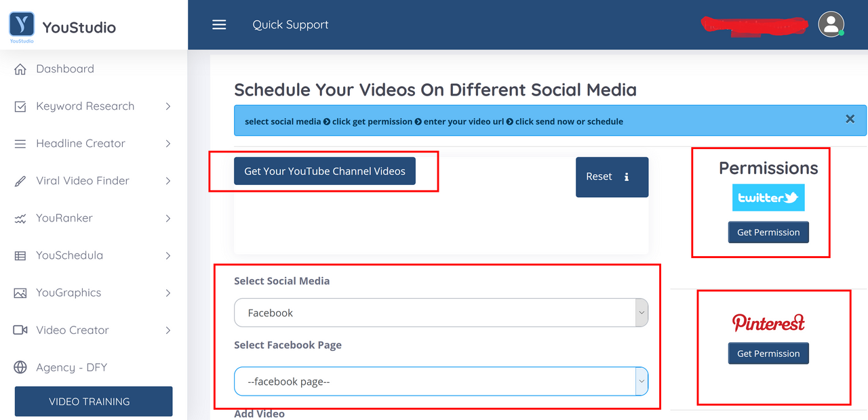Open the user profile avatar

[831, 24]
